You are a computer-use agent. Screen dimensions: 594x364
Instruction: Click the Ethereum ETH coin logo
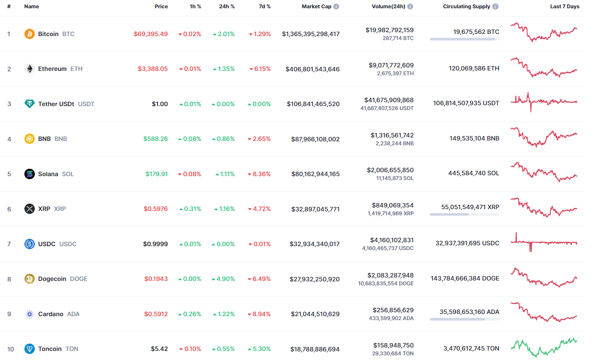click(x=29, y=69)
